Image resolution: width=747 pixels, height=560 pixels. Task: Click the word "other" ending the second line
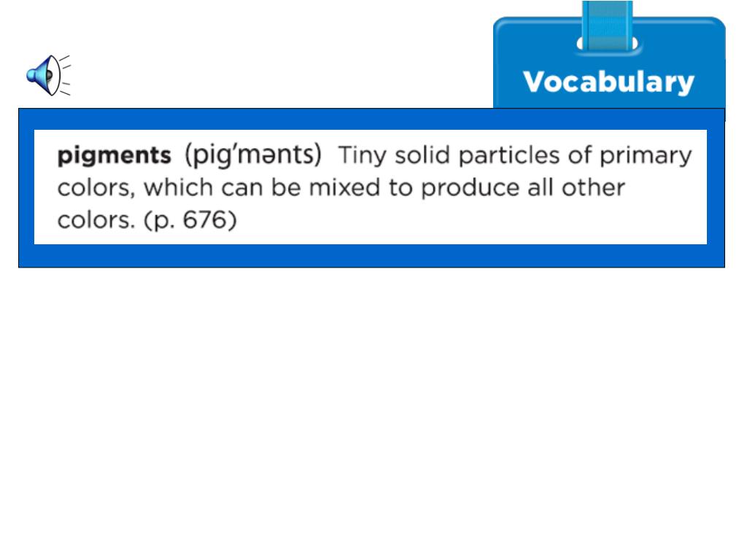(x=593, y=187)
